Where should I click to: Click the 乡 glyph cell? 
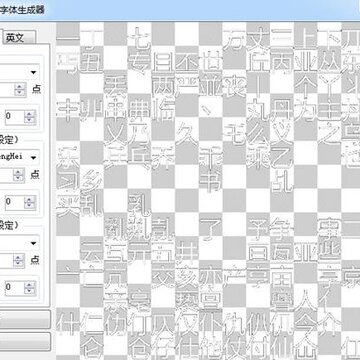[x=92, y=181]
